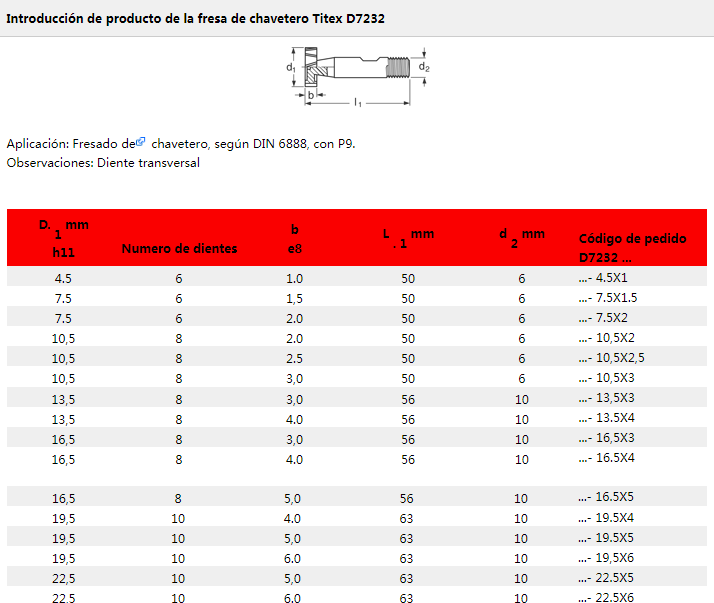
Task: Click the 'Código de pedido D7232 ...' header
Action: coord(632,248)
